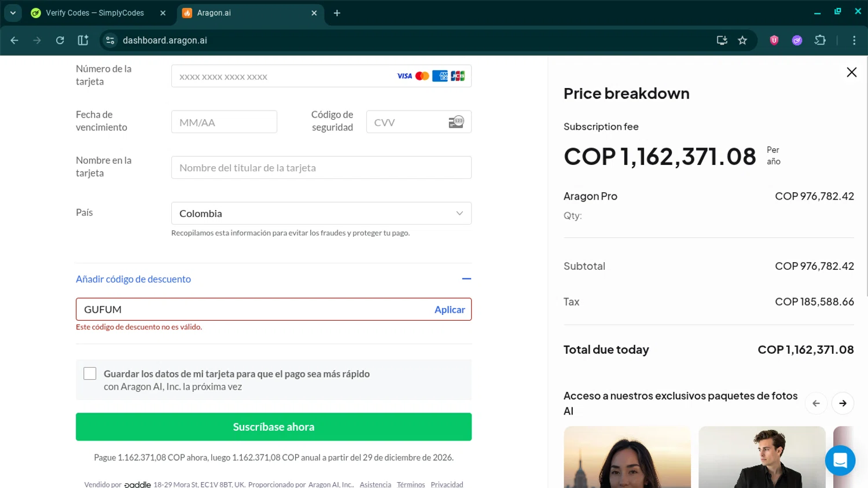Viewport: 868px width, 488px height.
Task: Open the País dropdown showing Colombia
Action: [321, 214]
